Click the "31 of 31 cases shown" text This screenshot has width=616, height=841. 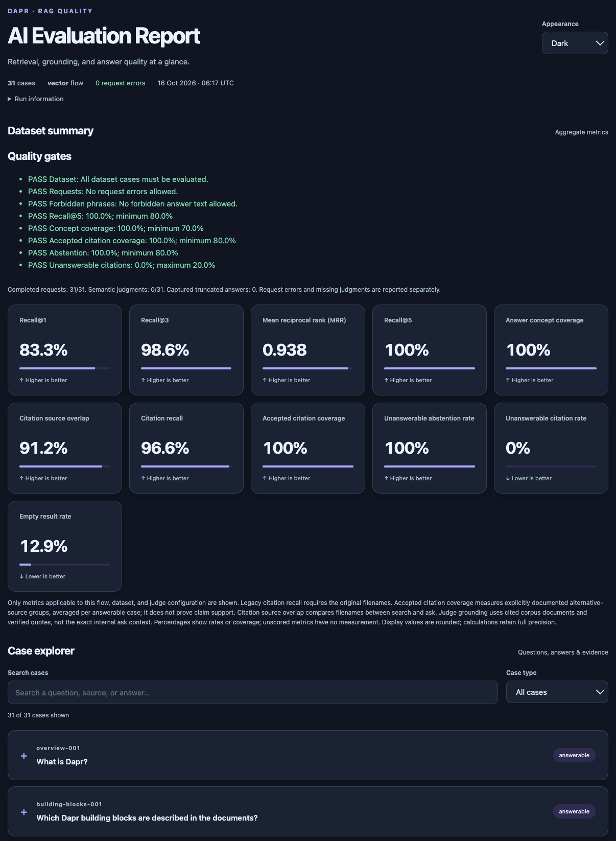click(38, 715)
